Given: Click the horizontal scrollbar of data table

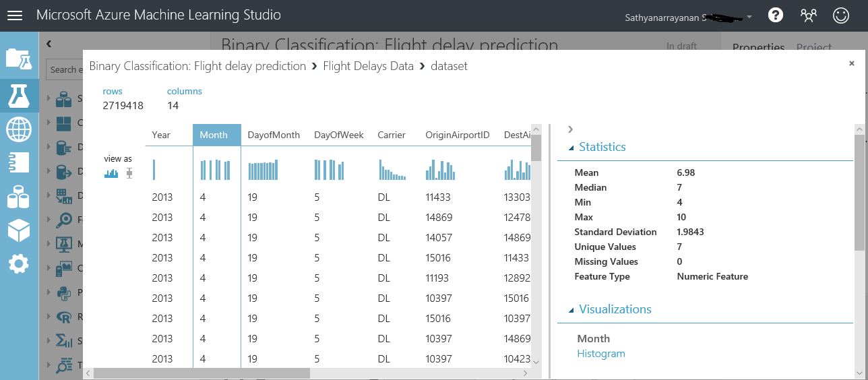Looking at the screenshot, I should click(x=201, y=373).
